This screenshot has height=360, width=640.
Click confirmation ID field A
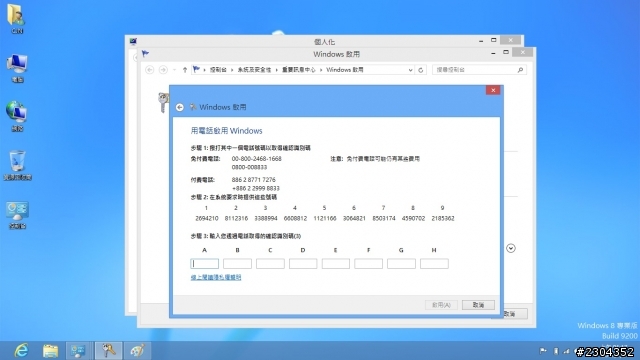tap(204, 264)
